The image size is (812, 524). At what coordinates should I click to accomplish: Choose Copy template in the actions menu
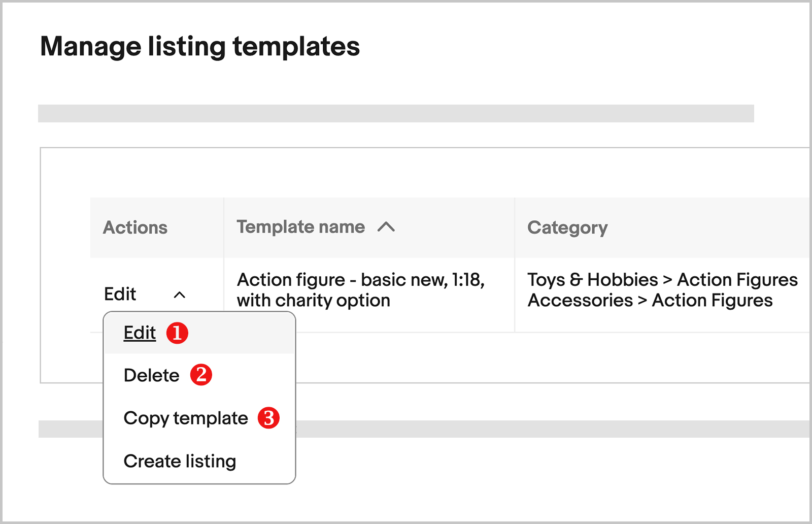point(185,418)
